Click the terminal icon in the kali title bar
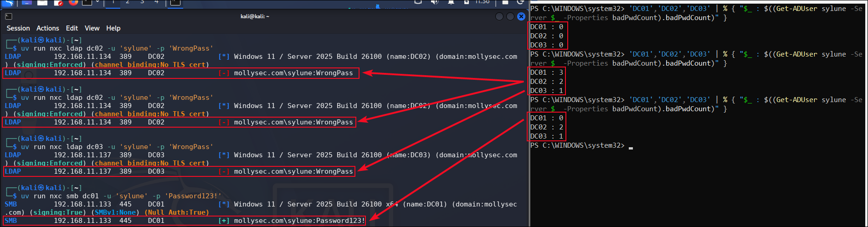 click(x=9, y=16)
